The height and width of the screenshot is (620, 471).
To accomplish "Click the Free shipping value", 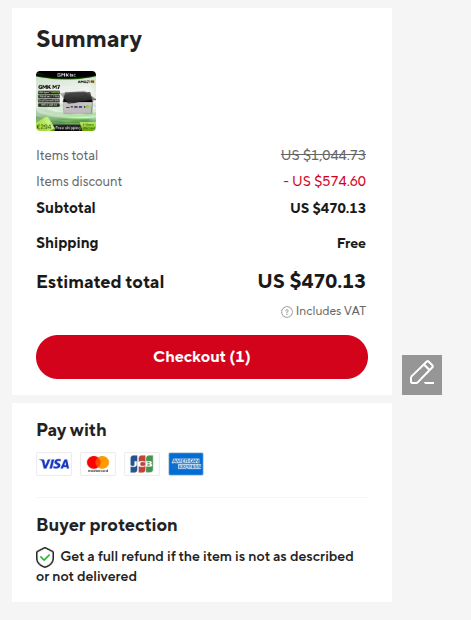I will [x=351, y=243].
